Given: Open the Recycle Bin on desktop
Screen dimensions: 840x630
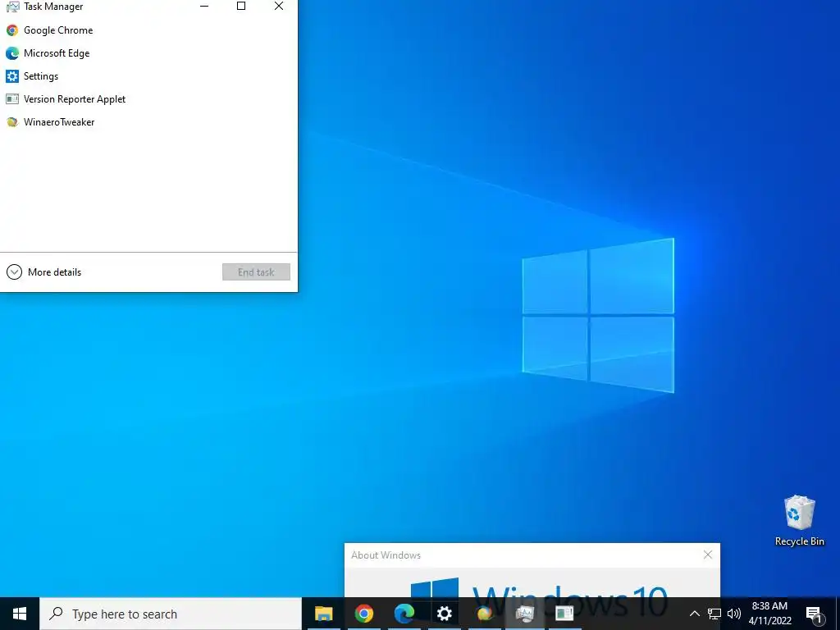Looking at the screenshot, I should 799,520.
